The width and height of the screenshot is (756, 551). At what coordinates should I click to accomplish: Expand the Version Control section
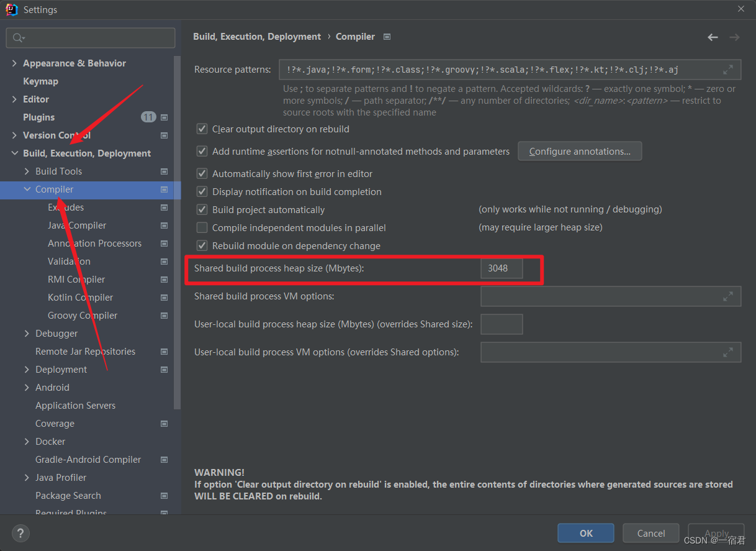coord(14,135)
